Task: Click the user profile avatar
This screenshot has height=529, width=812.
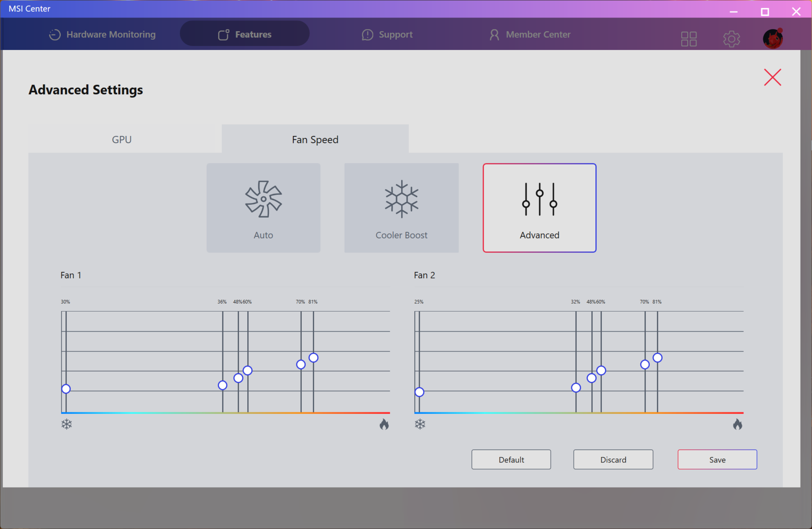Action: coord(773,39)
